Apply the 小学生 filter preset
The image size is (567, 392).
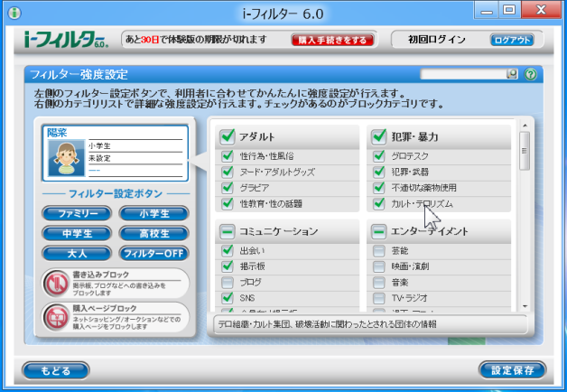point(154,213)
